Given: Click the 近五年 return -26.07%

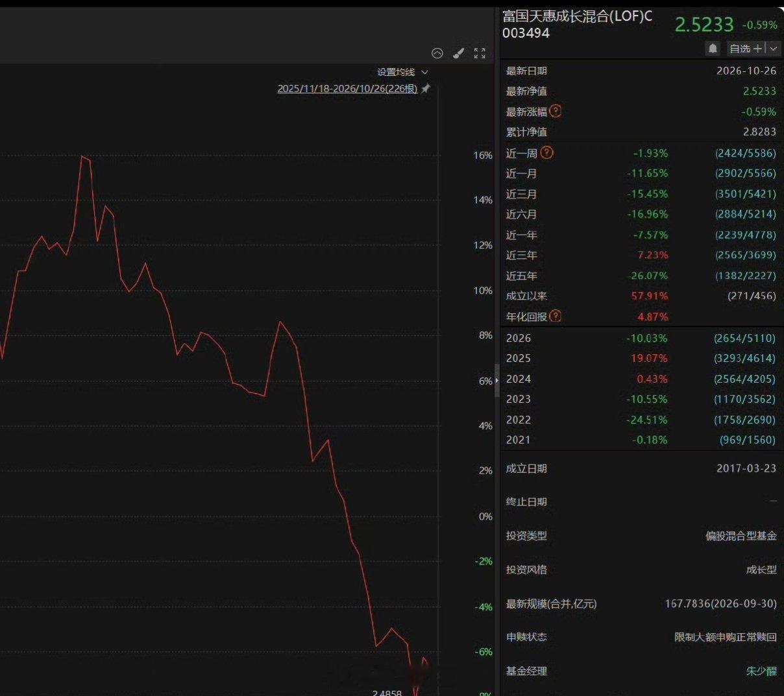Looking at the screenshot, I should tap(647, 276).
